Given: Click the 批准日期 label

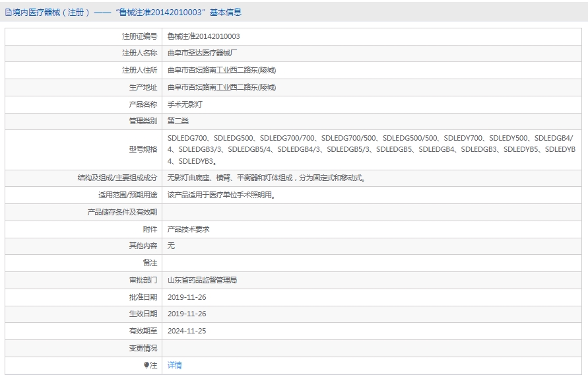Looking at the screenshot, I should click(x=143, y=297).
